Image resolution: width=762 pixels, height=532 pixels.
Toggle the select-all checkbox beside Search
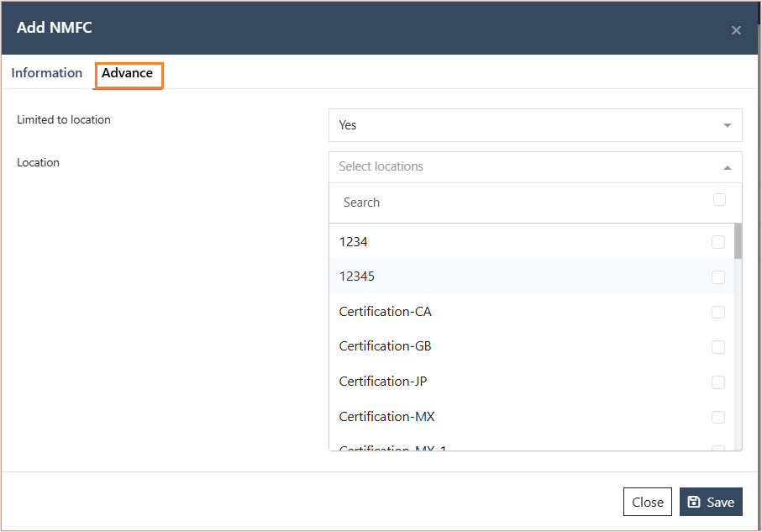click(719, 200)
